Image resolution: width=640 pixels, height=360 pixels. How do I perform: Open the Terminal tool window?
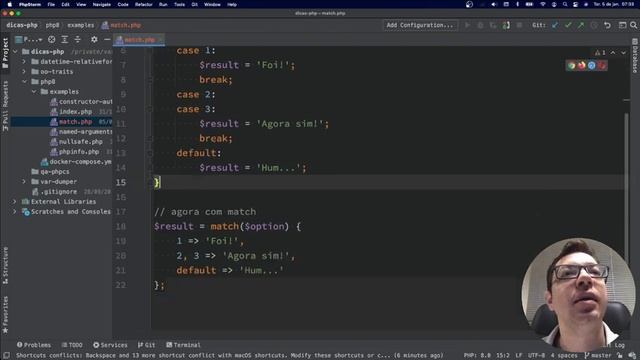183,345
